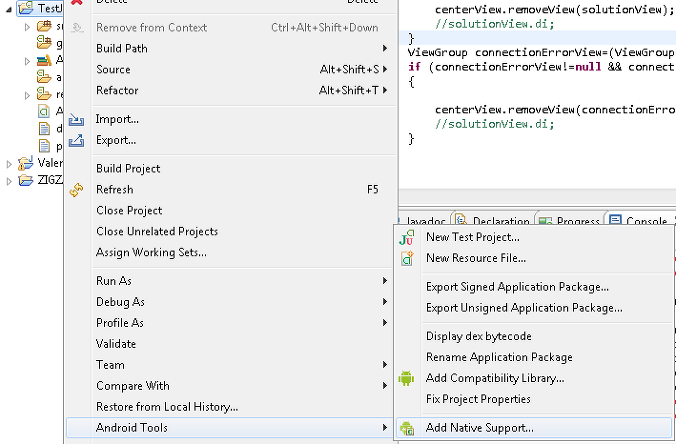Image resolution: width=676 pixels, height=444 pixels.
Task: Click the New Resource File icon
Action: (x=407, y=258)
